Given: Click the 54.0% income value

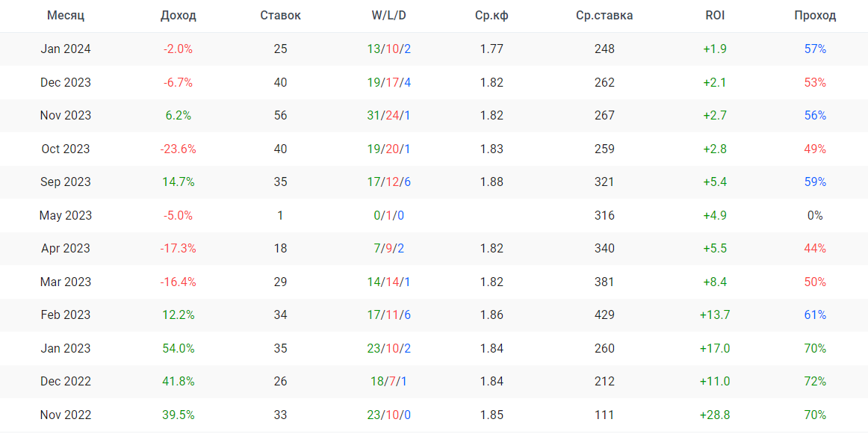Looking at the screenshot, I should coord(178,348).
